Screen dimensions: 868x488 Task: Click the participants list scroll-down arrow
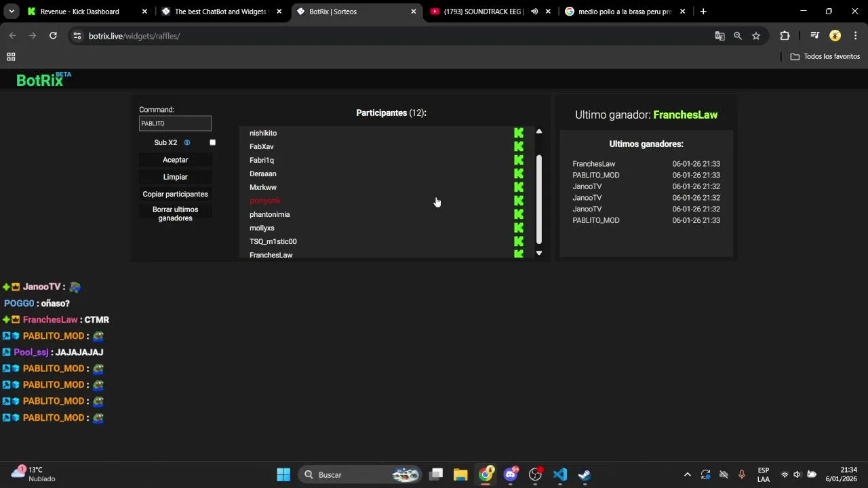539,253
